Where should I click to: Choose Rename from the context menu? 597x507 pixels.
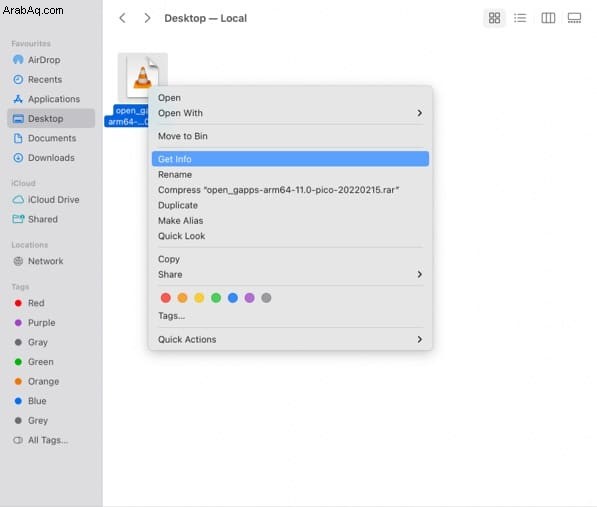tap(290, 174)
